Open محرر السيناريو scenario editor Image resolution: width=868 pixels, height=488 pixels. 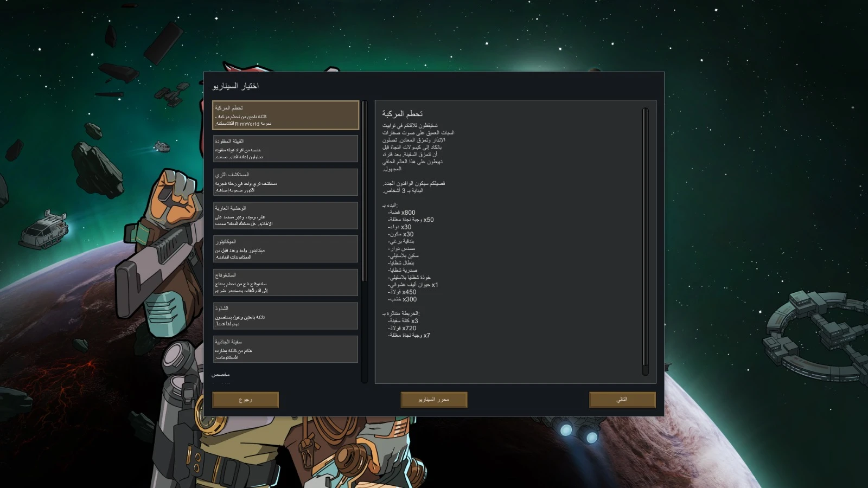(x=433, y=400)
